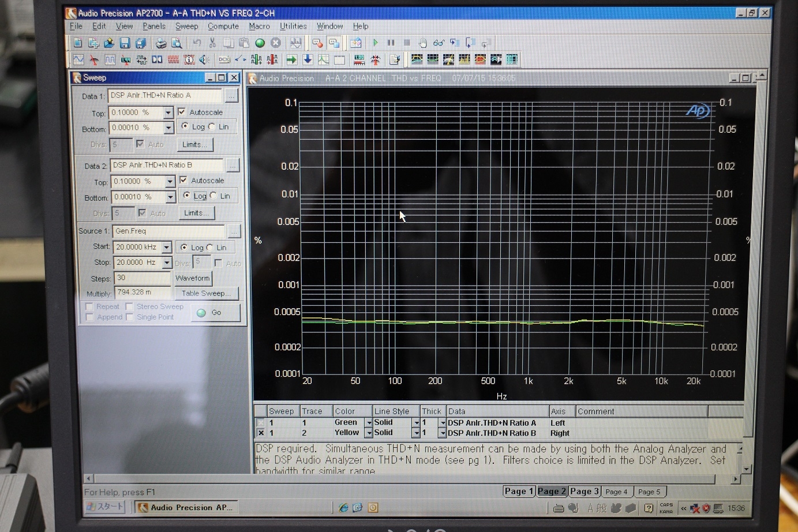Viewport: 798px width, 532px height.
Task: Toggle the row 2 Yellow trace checkbox
Action: [261, 433]
